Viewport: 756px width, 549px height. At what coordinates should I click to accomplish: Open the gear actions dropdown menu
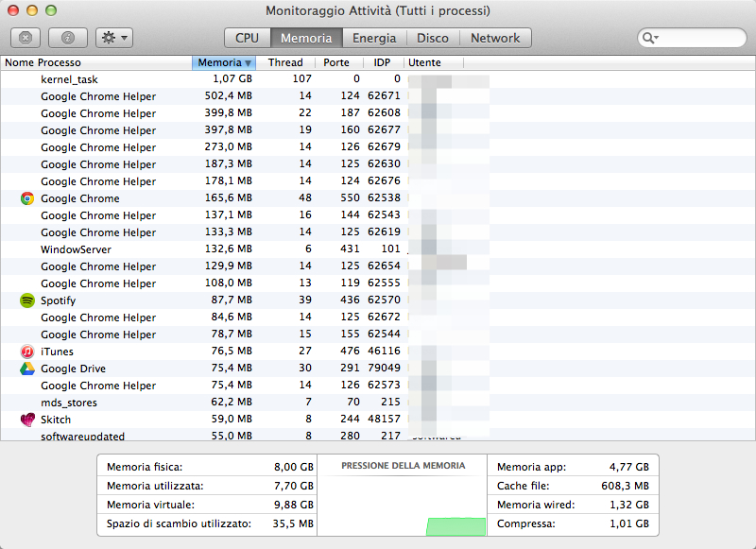point(114,38)
